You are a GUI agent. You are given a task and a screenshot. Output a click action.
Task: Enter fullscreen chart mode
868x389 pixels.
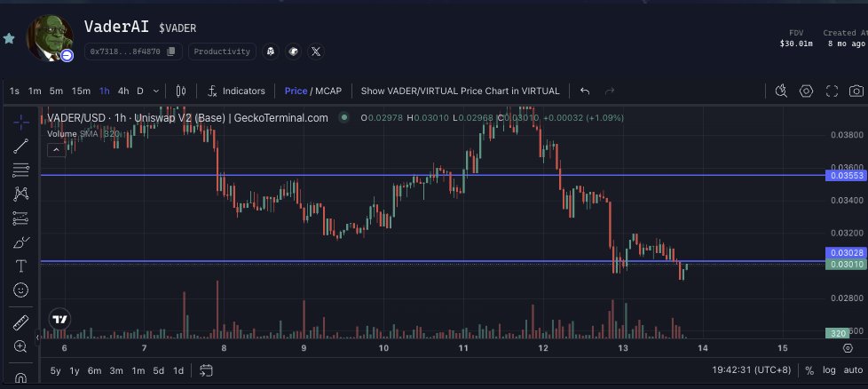pyautogui.click(x=832, y=91)
